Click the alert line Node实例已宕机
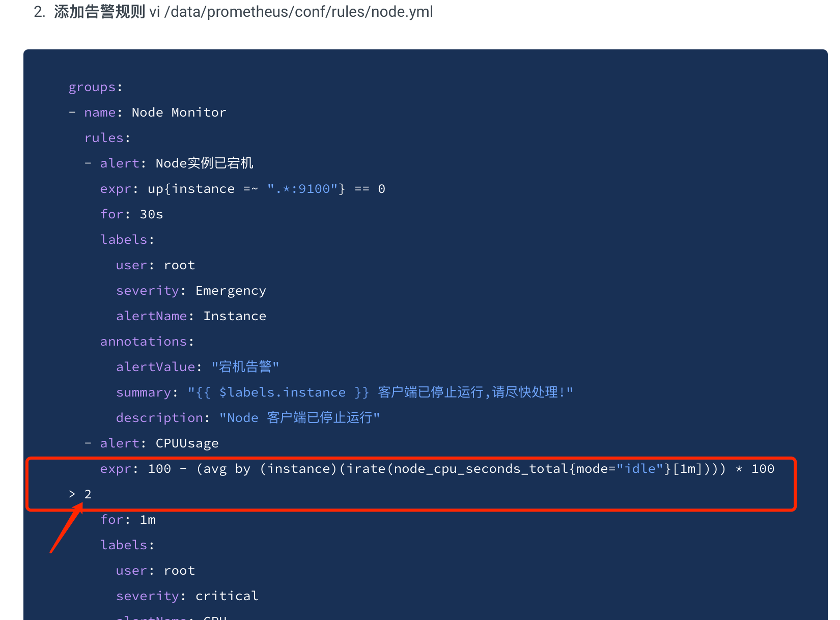This screenshot has height=620, width=840. pyautogui.click(x=177, y=163)
